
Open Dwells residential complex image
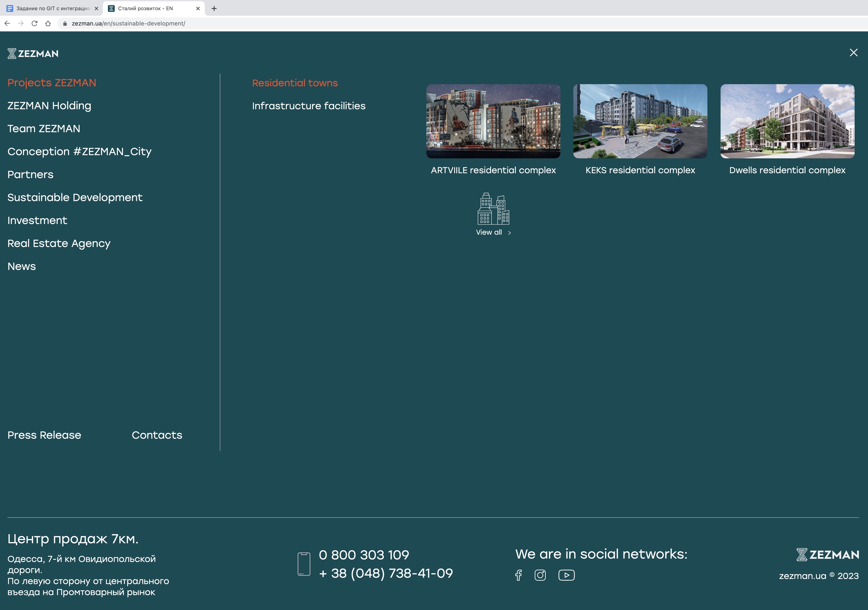click(787, 121)
